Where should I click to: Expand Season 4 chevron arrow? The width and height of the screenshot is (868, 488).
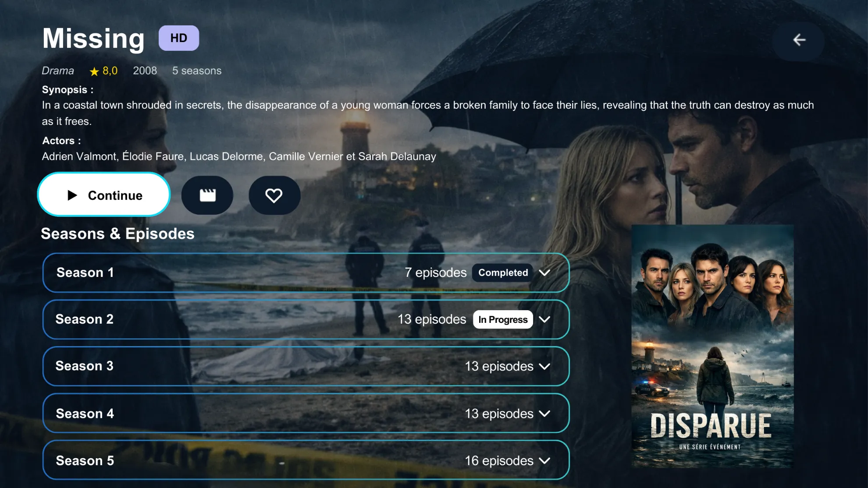[544, 414]
